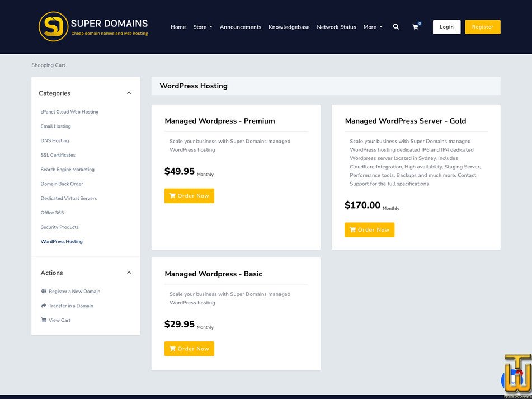Click the Managed WordPress Server - Gold title
This screenshot has height=399, width=532.
point(406,121)
